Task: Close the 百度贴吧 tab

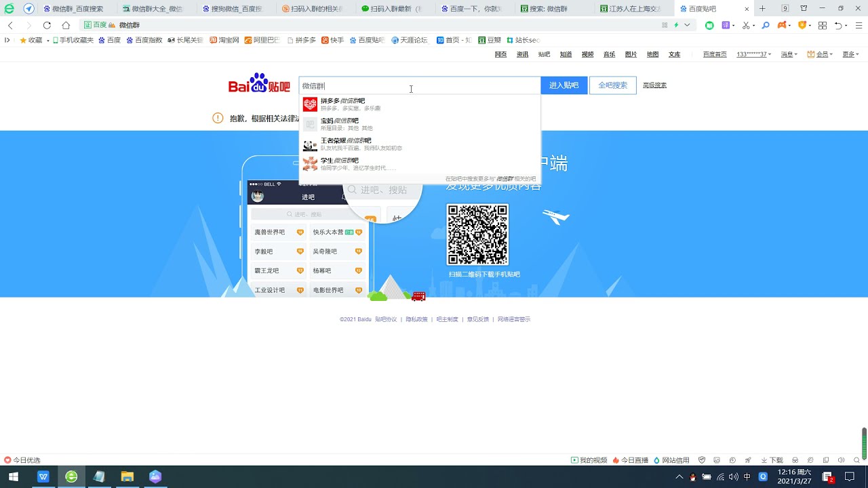Action: (x=747, y=9)
